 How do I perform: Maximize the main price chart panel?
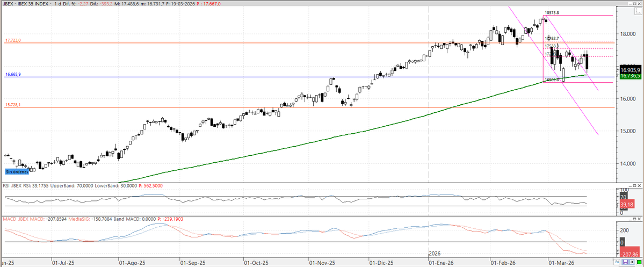634,4
